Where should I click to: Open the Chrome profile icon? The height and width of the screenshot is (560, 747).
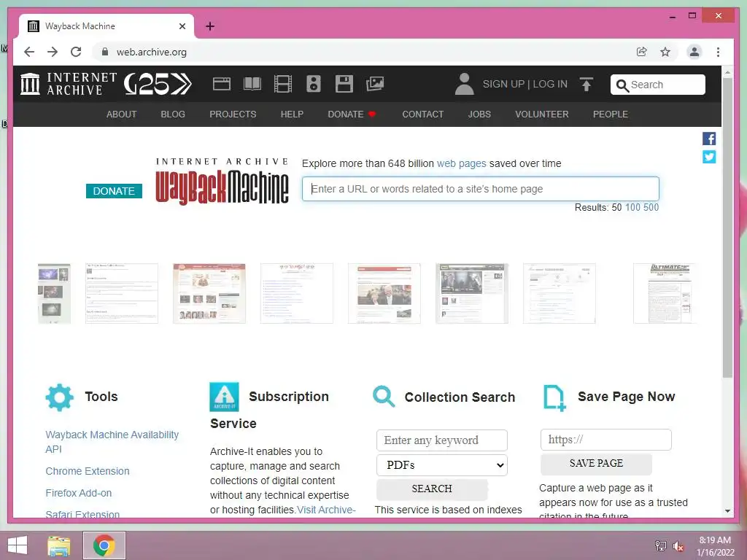694,52
